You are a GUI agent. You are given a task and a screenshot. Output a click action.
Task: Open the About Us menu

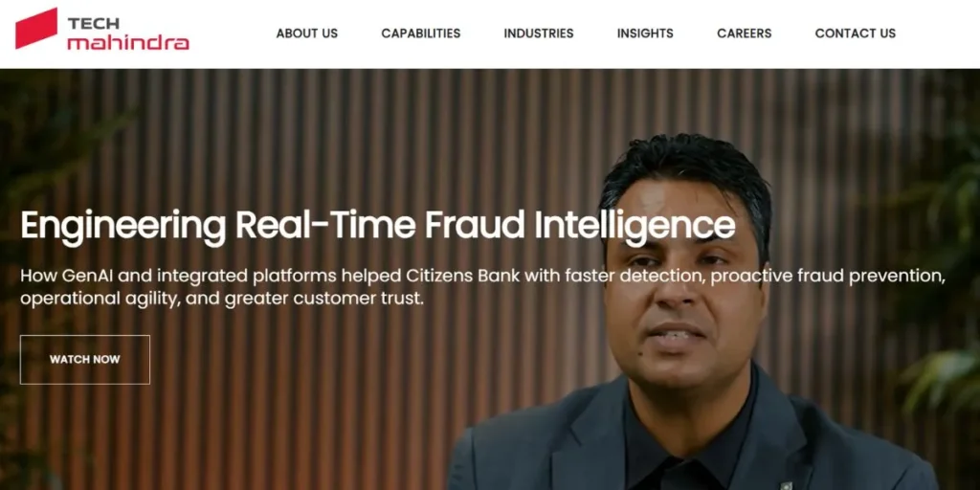pos(307,33)
